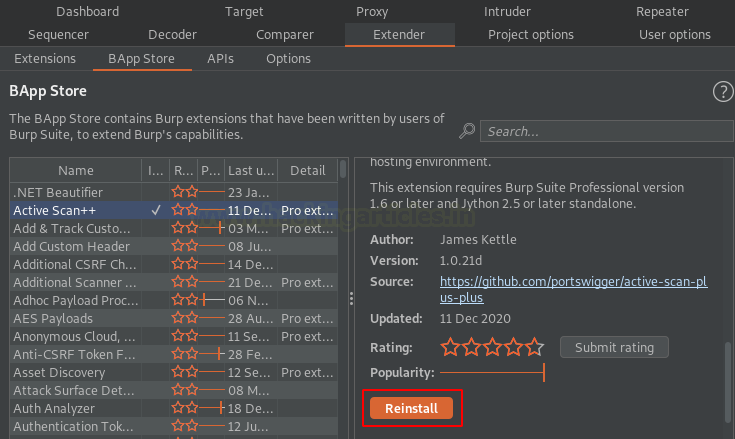735x439 pixels.
Task: Click the popularity bar of Adhoc Payload Processors
Action: (x=212, y=300)
